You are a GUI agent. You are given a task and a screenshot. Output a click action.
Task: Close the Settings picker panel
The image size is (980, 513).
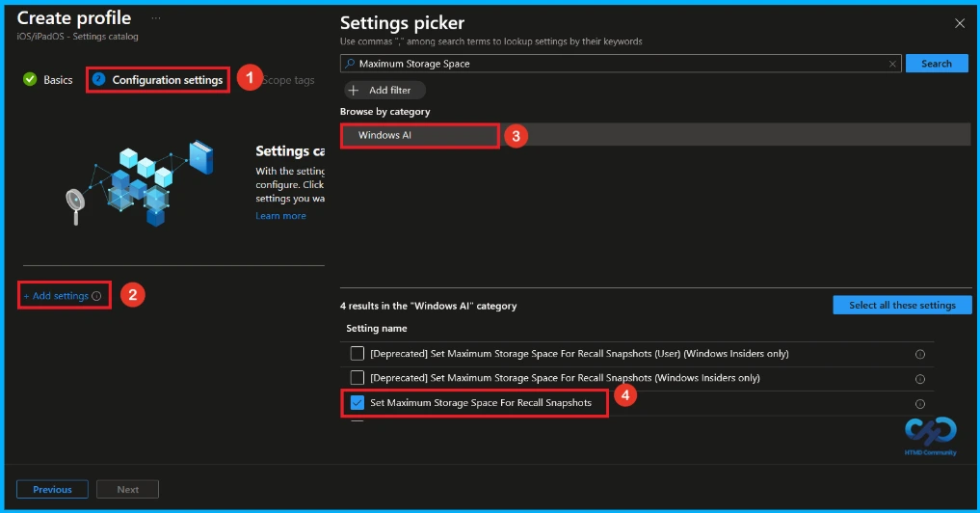point(960,24)
